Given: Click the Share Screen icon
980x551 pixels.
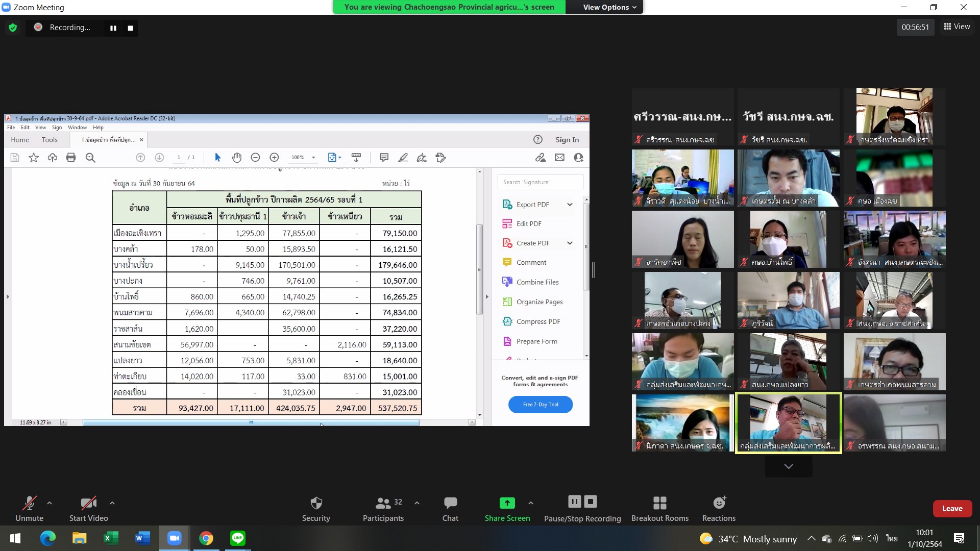Looking at the screenshot, I should point(507,503).
